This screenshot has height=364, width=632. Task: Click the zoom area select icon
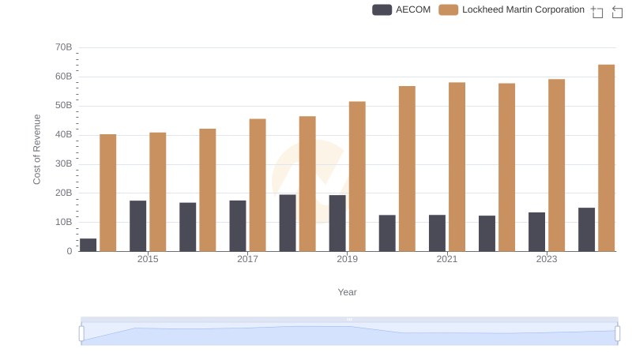coord(597,12)
